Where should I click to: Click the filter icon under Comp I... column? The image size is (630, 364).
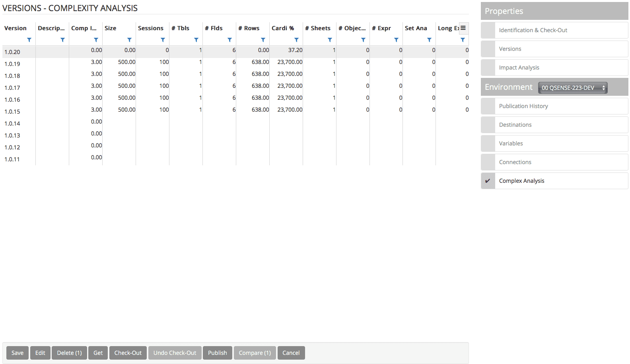tap(96, 40)
